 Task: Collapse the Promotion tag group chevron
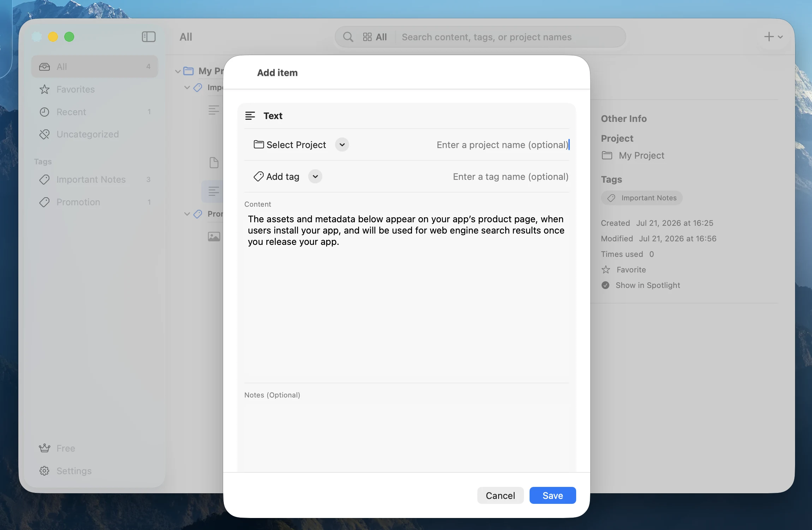[187, 214]
